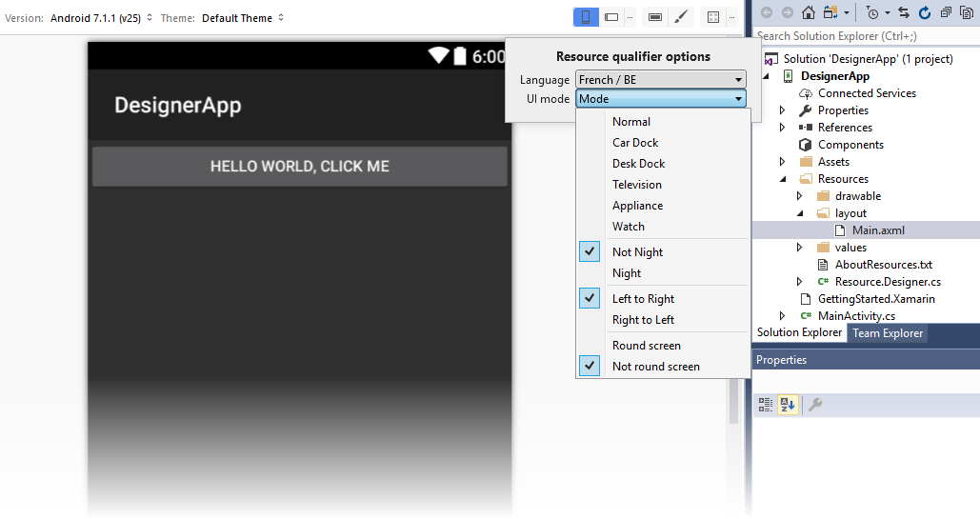Open the ellipsis menu beside the orientation icons

[630, 17]
